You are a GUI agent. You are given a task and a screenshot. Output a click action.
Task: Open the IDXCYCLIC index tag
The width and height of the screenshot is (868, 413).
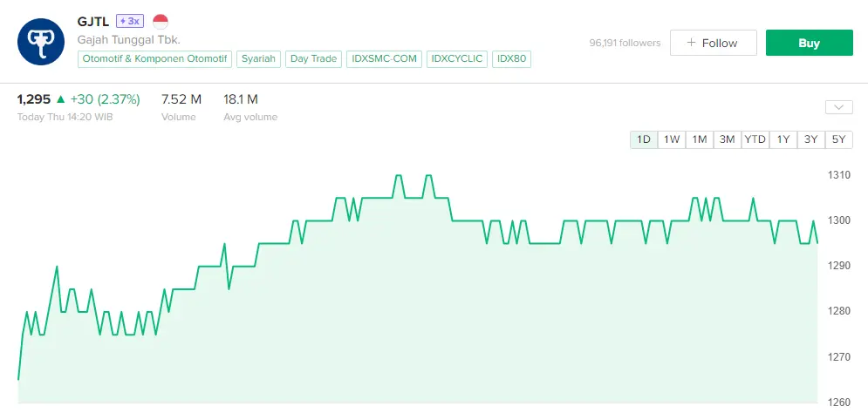(457, 59)
